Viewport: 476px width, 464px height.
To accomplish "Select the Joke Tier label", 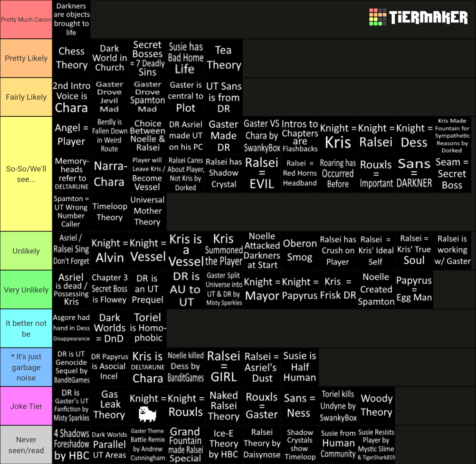I will coord(26,406).
